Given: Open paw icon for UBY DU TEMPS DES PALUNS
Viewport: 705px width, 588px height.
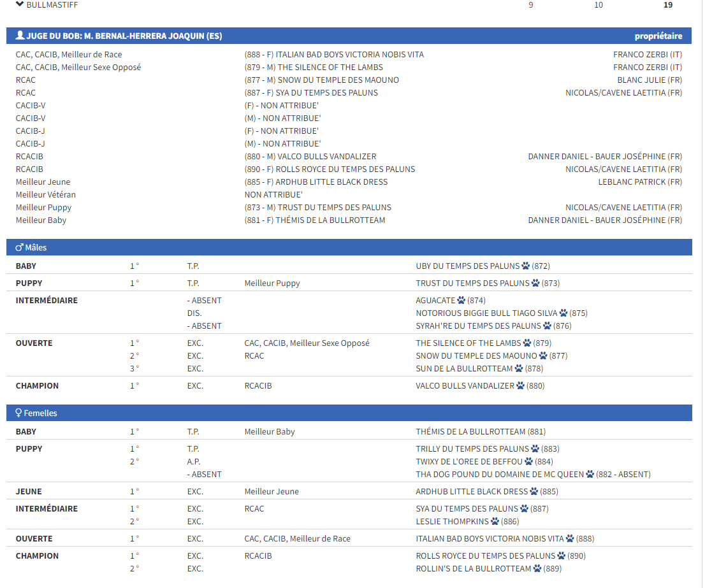Looking at the screenshot, I should [x=526, y=266].
